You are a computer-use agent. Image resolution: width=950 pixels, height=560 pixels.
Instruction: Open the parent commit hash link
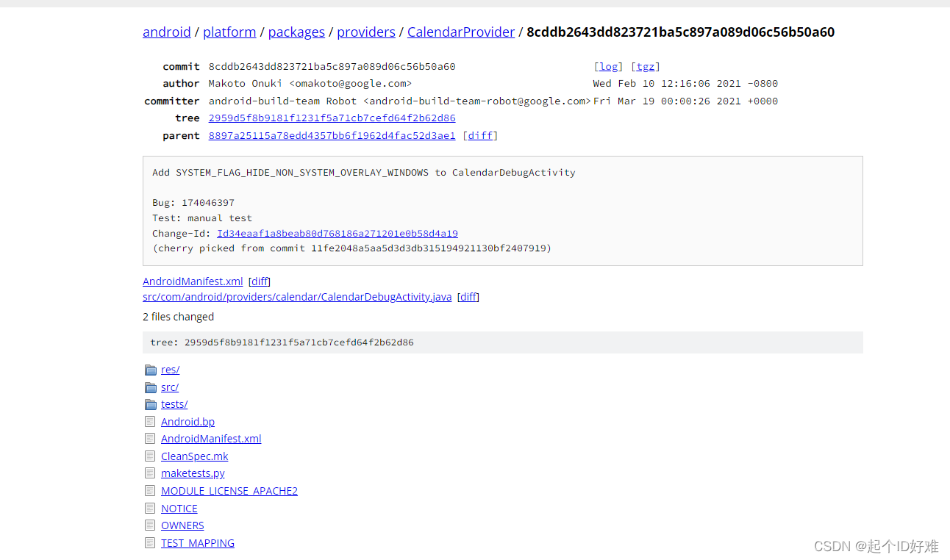332,135
